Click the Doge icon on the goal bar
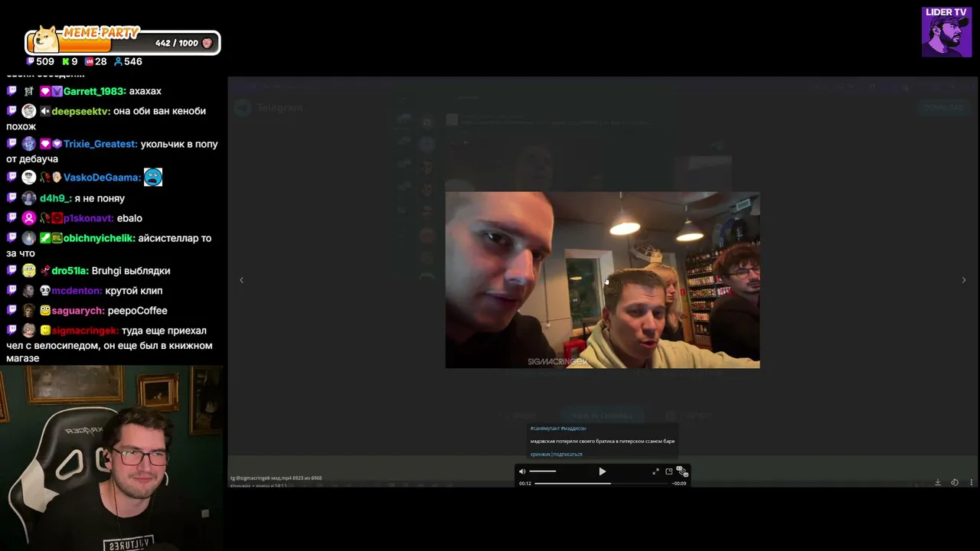Image resolution: width=980 pixels, height=551 pixels. 44,40
